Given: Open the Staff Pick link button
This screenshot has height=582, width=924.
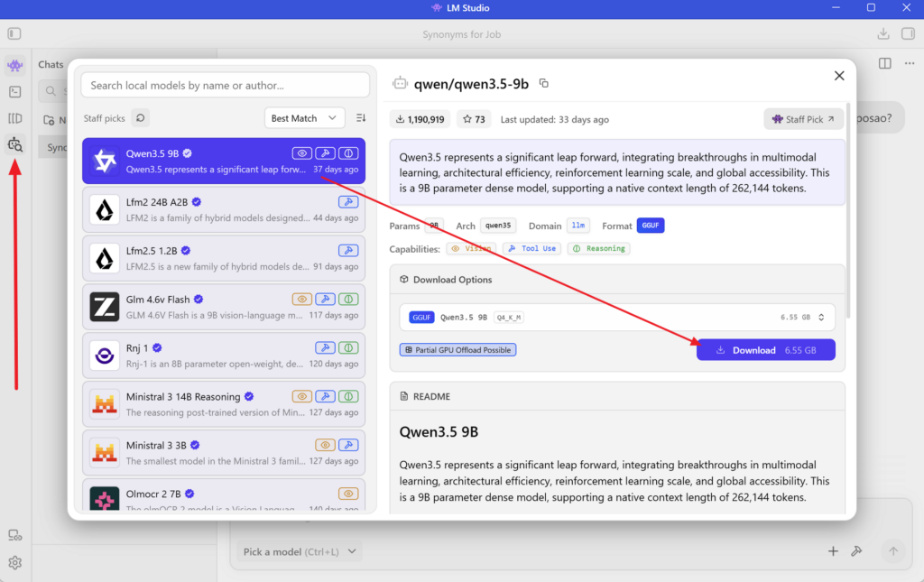Looking at the screenshot, I should pos(803,119).
